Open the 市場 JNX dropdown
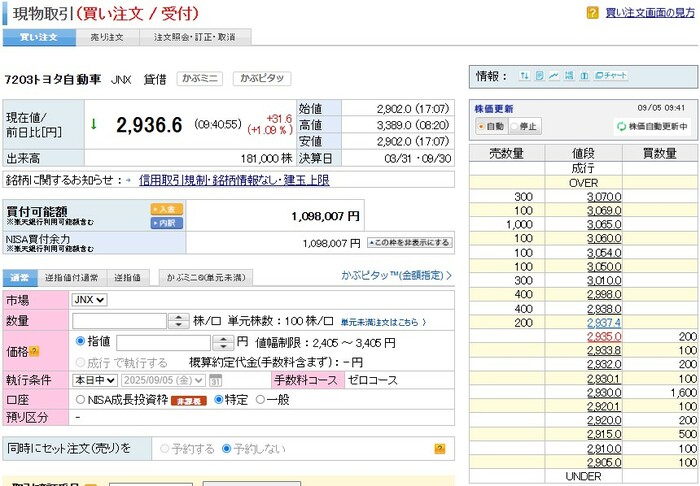The image size is (700, 486). pyautogui.click(x=89, y=300)
